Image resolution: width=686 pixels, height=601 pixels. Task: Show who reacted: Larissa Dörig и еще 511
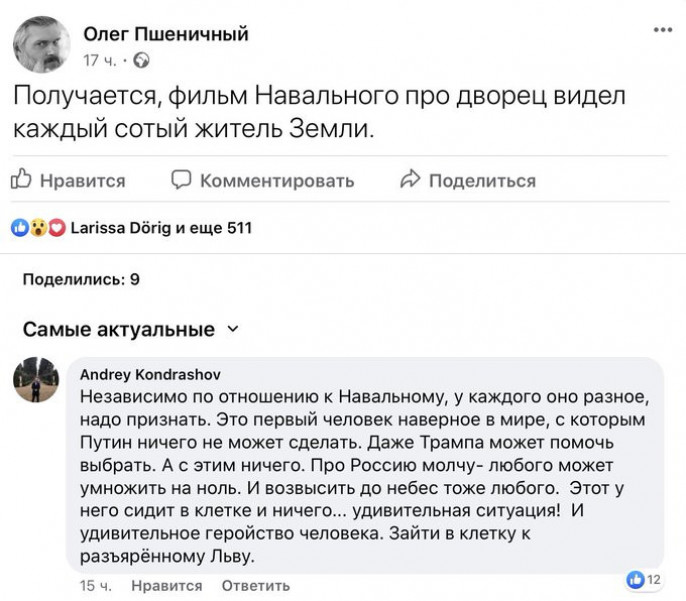162,228
